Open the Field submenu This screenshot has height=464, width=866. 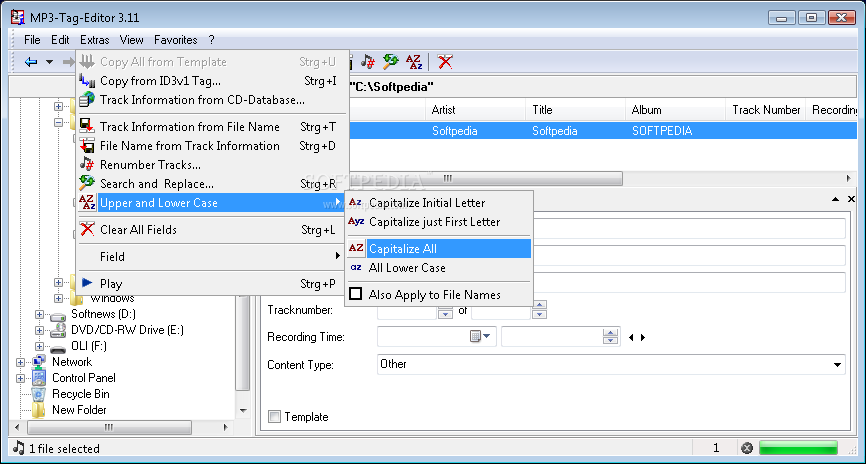click(x=213, y=256)
